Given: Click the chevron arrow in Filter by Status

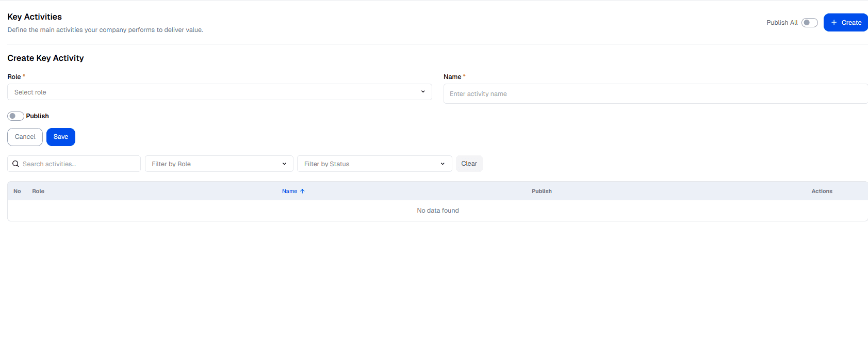Looking at the screenshot, I should point(443,164).
